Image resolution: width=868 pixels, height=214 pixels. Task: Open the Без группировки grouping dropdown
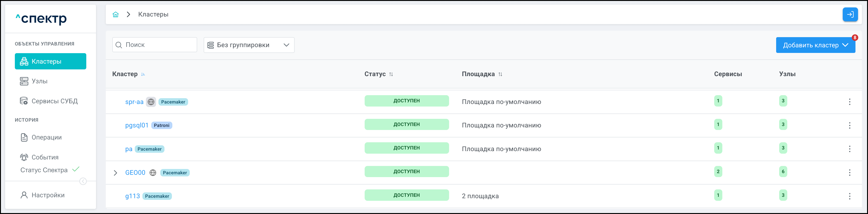[249, 45]
